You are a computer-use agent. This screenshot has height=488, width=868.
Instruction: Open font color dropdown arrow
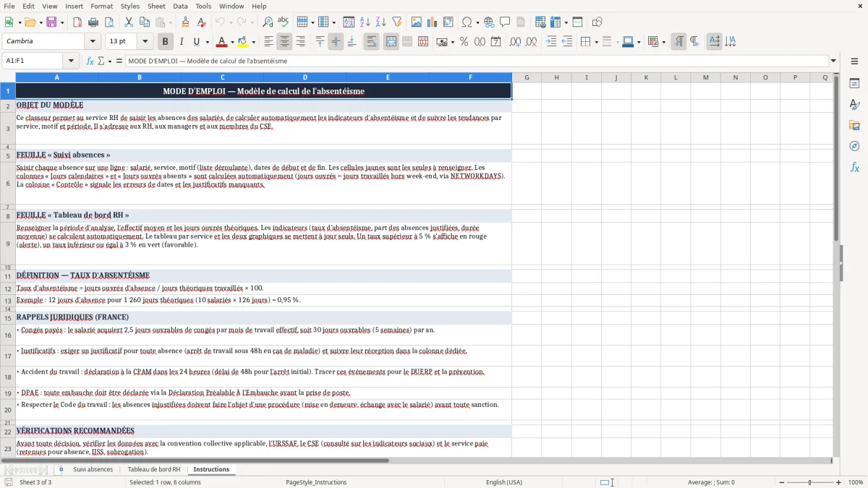point(232,42)
